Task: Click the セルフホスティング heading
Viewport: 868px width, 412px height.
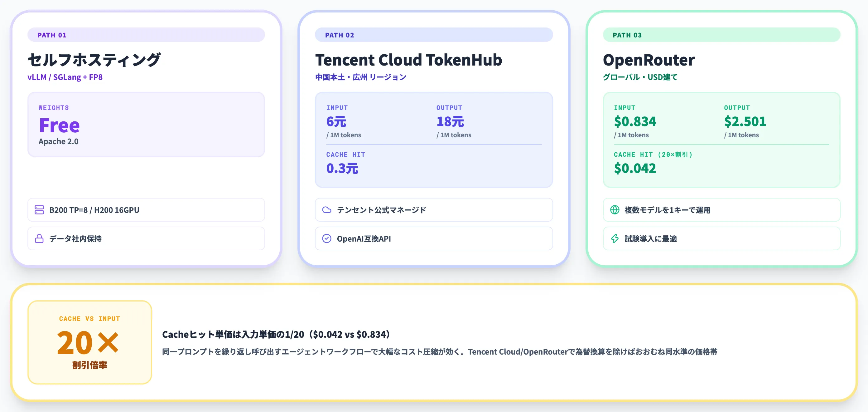Action: pyautogui.click(x=94, y=60)
